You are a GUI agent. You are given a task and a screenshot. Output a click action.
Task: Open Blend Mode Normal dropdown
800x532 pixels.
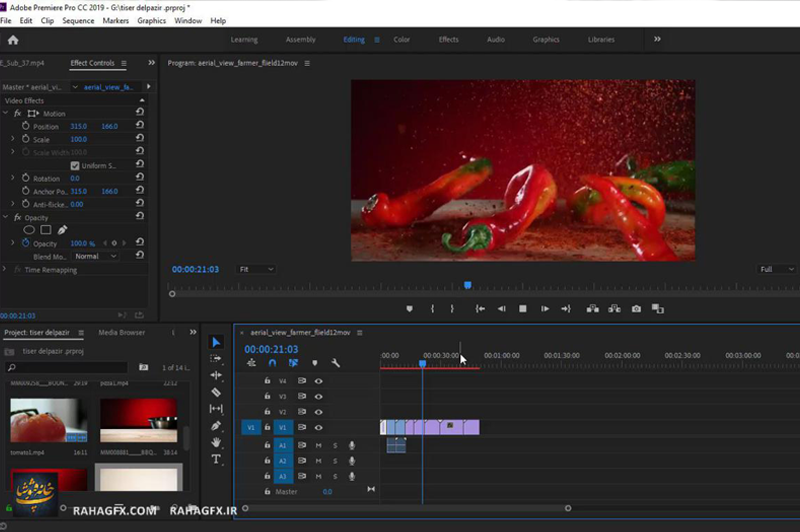coord(96,256)
